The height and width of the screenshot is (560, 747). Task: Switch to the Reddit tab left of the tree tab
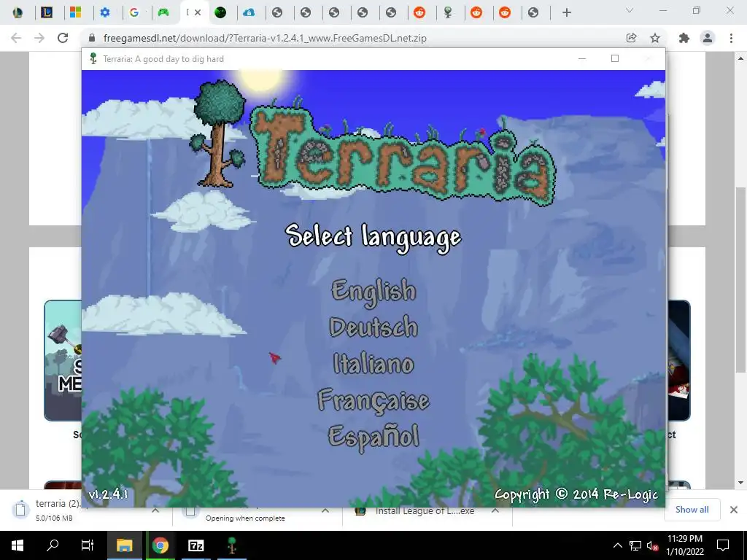point(419,12)
